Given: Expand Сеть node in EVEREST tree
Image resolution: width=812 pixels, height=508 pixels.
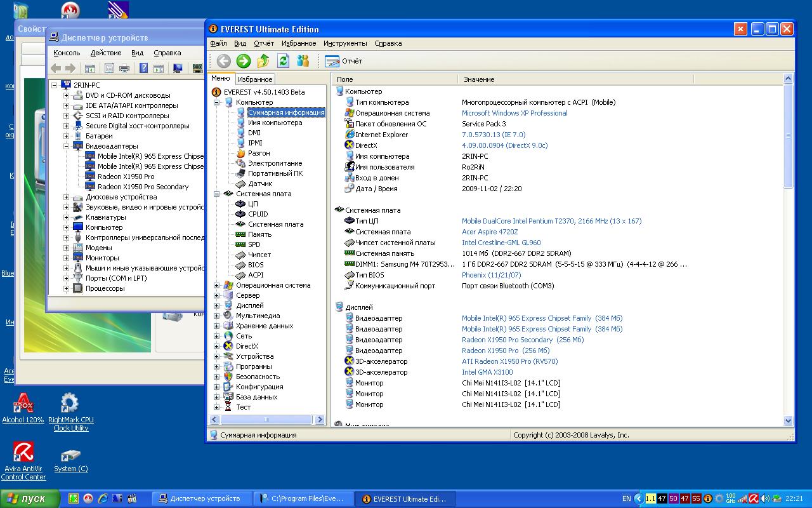Looking at the screenshot, I should (216, 336).
